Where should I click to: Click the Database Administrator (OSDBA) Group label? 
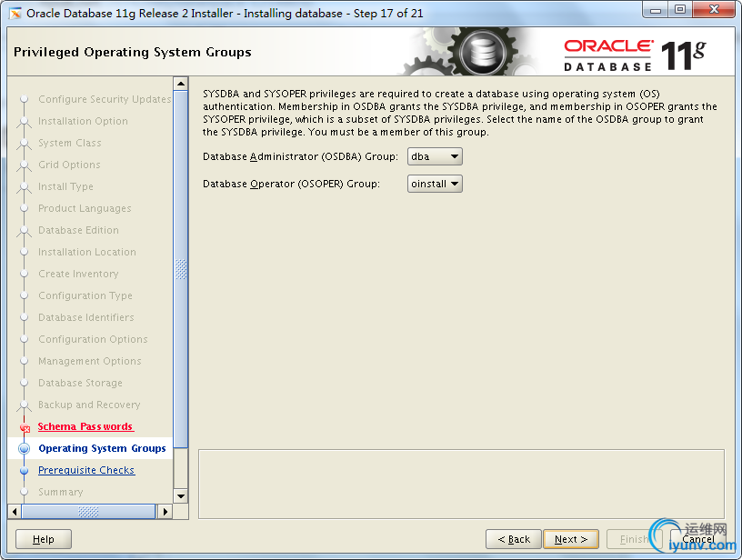coord(300,156)
